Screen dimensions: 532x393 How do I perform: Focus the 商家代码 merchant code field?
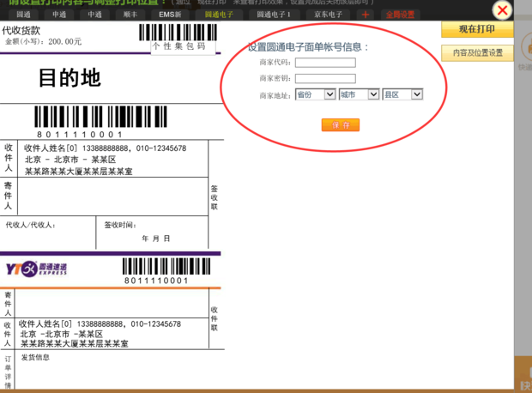click(325, 63)
